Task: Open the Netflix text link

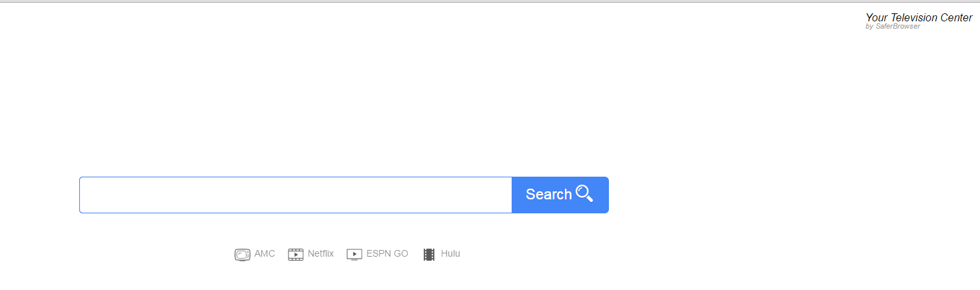Action: click(320, 254)
